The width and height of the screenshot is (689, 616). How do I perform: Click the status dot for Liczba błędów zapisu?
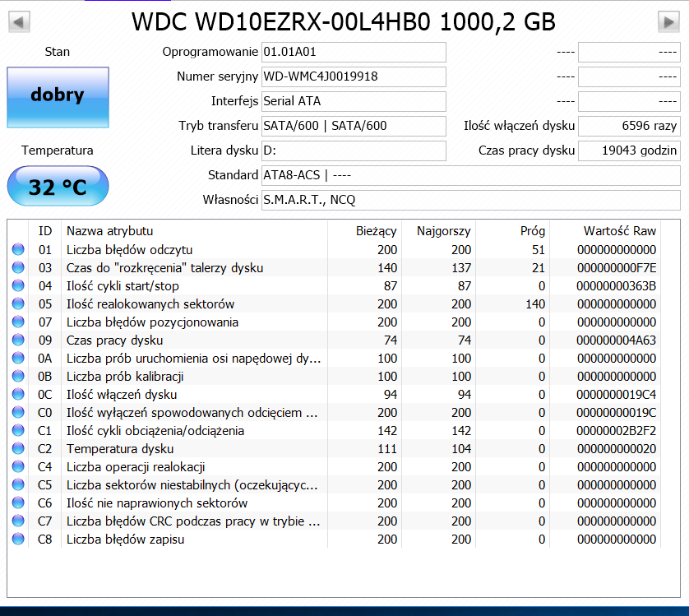pyautogui.click(x=18, y=539)
